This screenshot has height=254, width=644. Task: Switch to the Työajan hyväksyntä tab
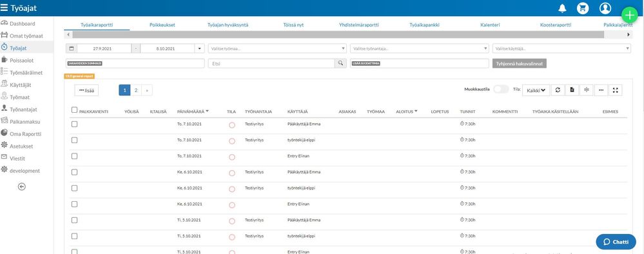(x=228, y=25)
